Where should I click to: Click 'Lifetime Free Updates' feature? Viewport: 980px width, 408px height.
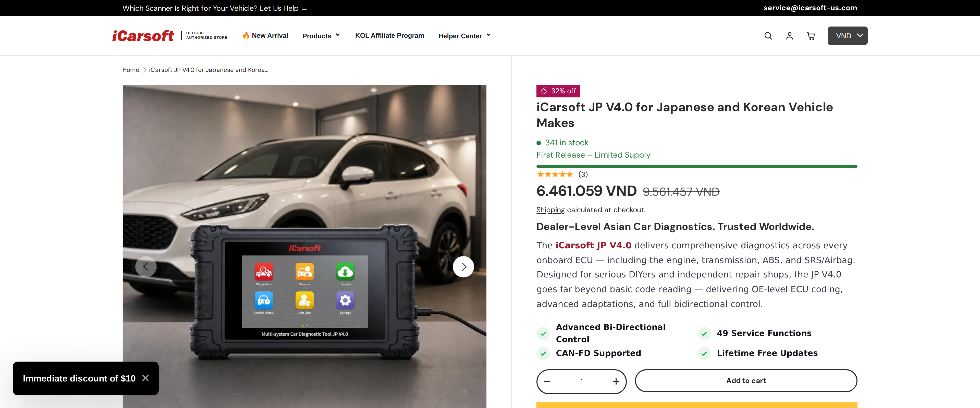[767, 353]
